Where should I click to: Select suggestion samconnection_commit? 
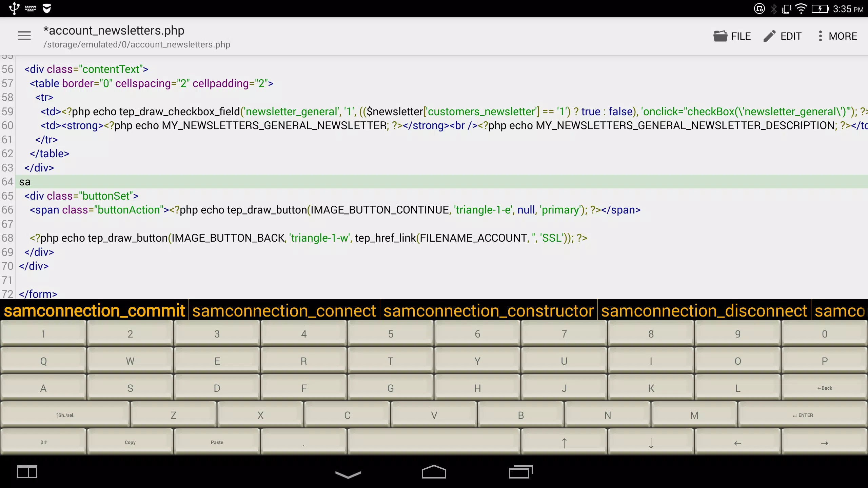(94, 310)
